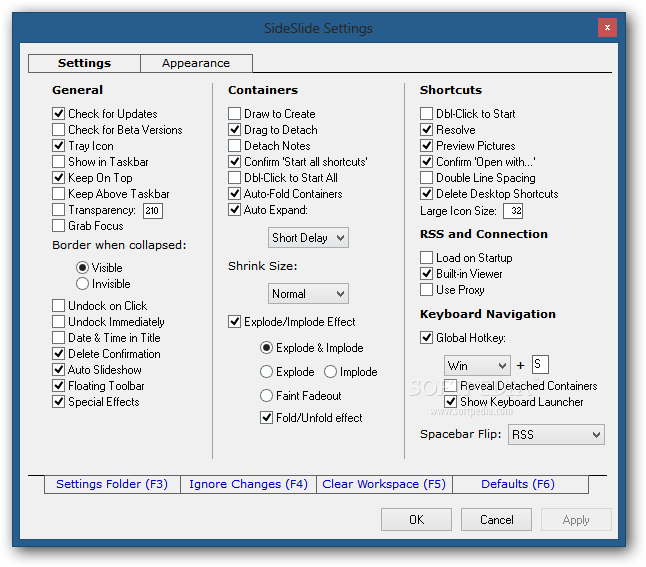Switch to the Appearance tab
This screenshot has width=646, height=567.
(196, 63)
